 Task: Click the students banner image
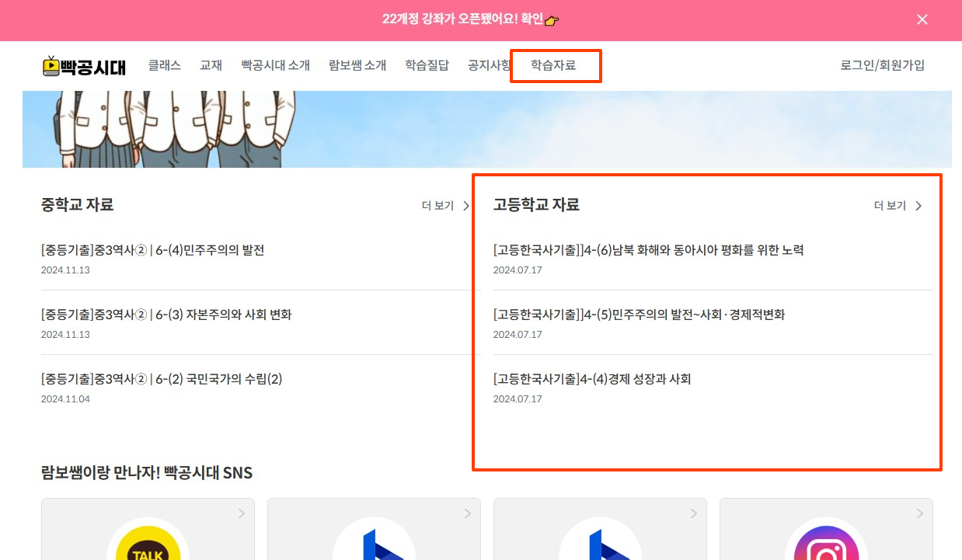[486, 129]
